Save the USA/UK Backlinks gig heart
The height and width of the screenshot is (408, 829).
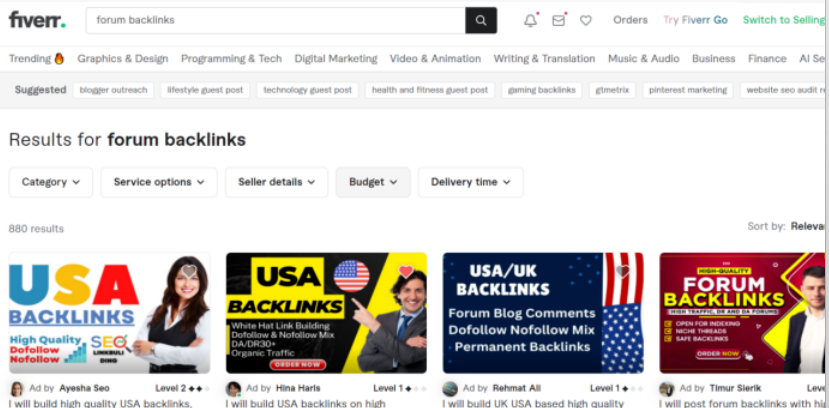(x=622, y=271)
